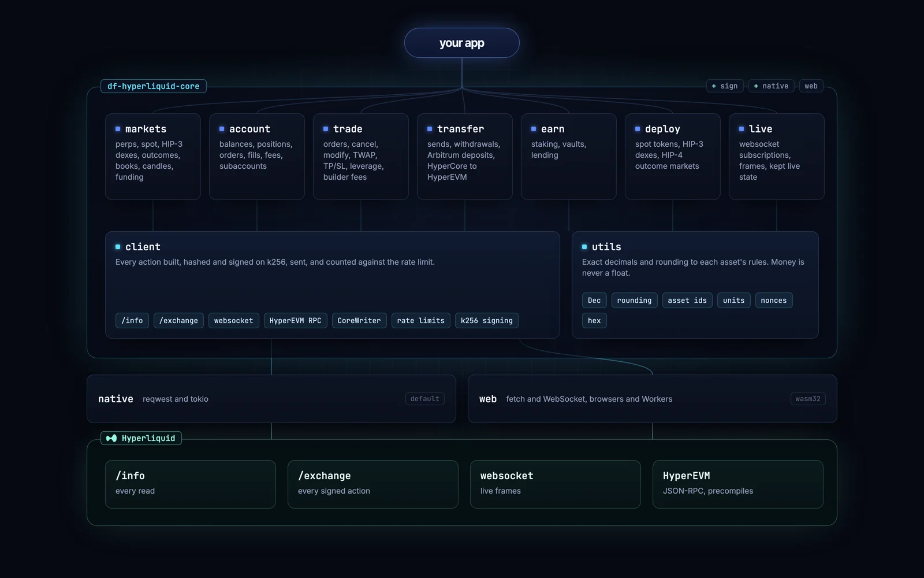Open the websocket 'live frames' card
Viewport: 924px width, 578px height.
[556, 484]
